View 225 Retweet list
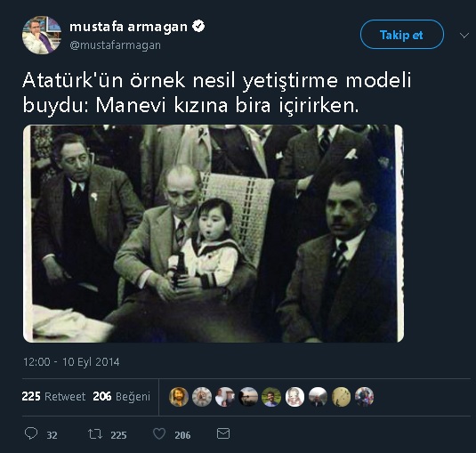Viewport: 476px width, 453px height. pyautogui.click(x=53, y=396)
